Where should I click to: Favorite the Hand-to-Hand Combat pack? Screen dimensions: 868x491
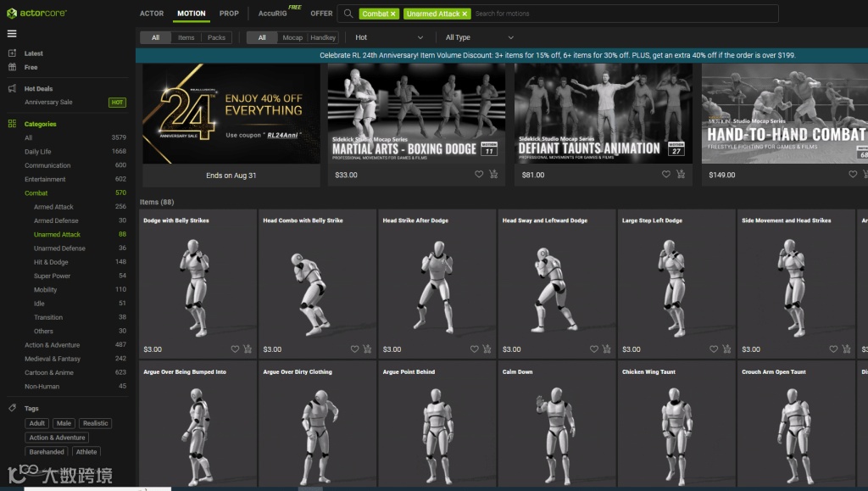853,175
